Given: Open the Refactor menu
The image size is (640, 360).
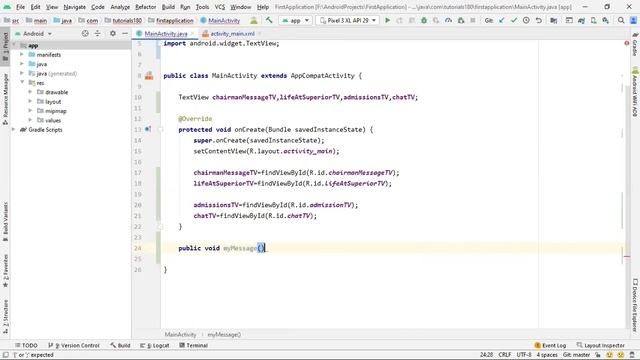Looking at the screenshot, I should click(x=146, y=7).
